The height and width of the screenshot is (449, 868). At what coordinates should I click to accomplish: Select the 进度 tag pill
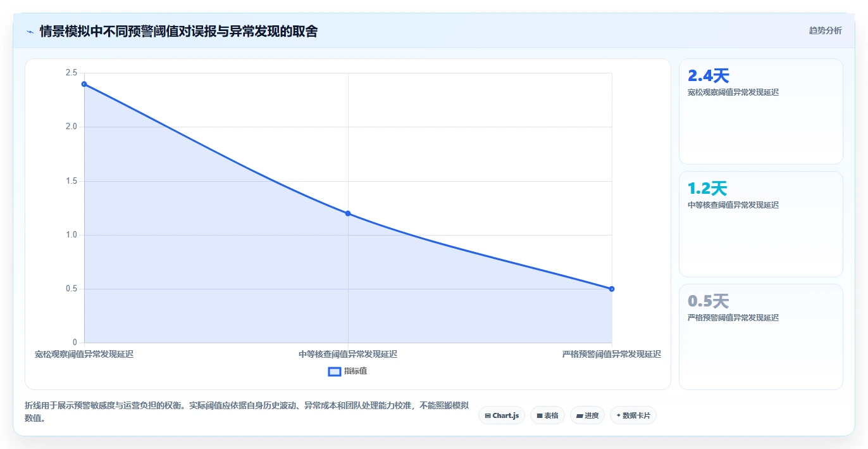tap(587, 415)
